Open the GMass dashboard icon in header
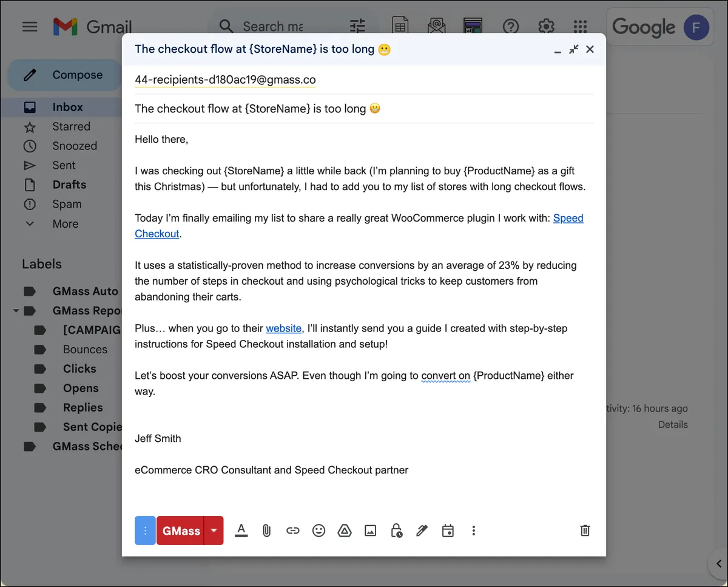 [473, 26]
